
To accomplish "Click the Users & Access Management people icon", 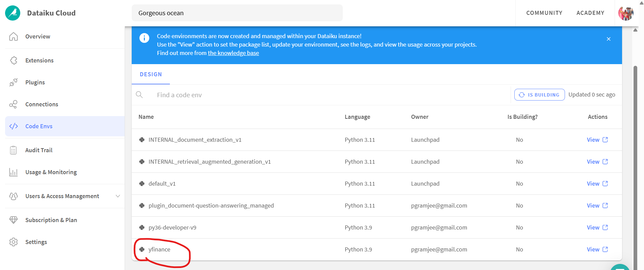I will [14, 196].
